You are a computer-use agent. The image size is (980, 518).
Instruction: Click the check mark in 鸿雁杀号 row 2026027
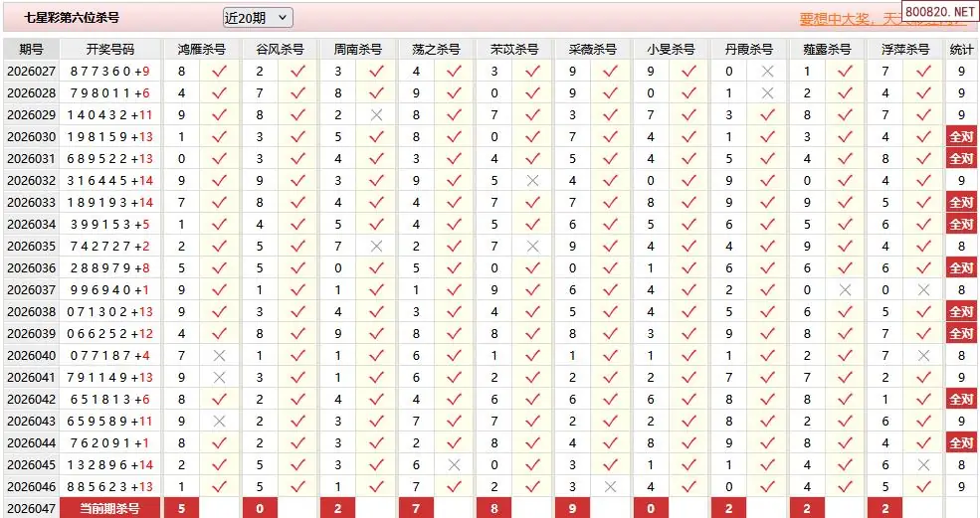(x=220, y=71)
